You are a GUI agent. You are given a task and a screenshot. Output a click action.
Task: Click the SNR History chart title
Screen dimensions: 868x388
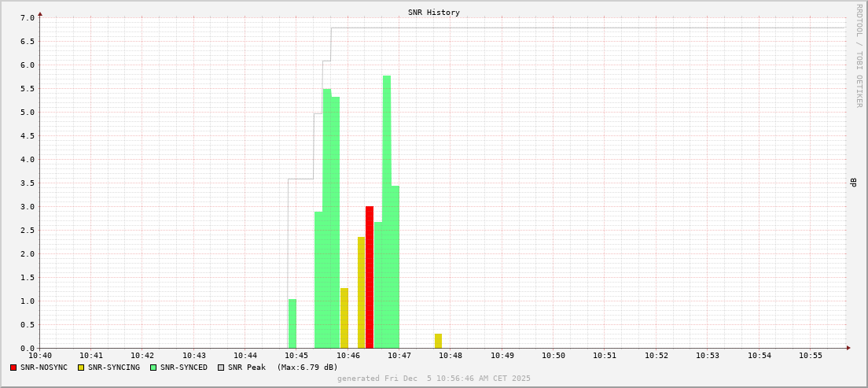433,13
